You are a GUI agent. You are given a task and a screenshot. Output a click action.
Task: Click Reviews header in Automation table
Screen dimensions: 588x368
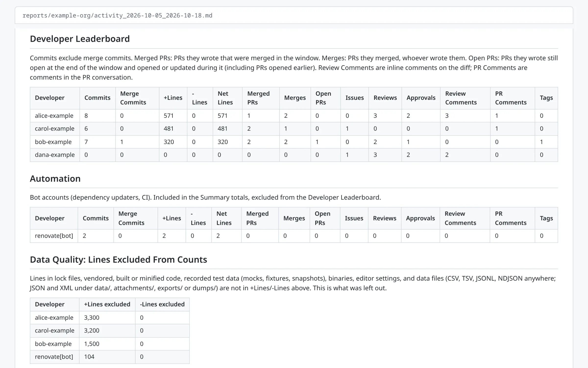coord(384,218)
